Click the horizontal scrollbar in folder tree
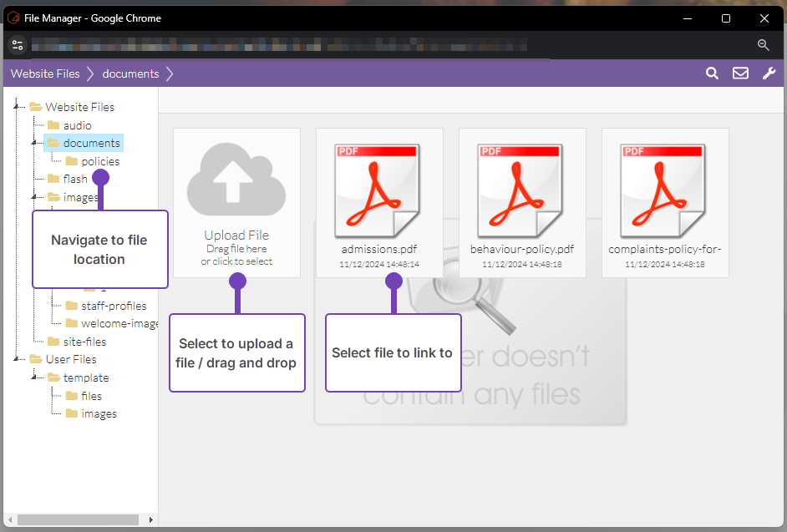 click(x=77, y=519)
